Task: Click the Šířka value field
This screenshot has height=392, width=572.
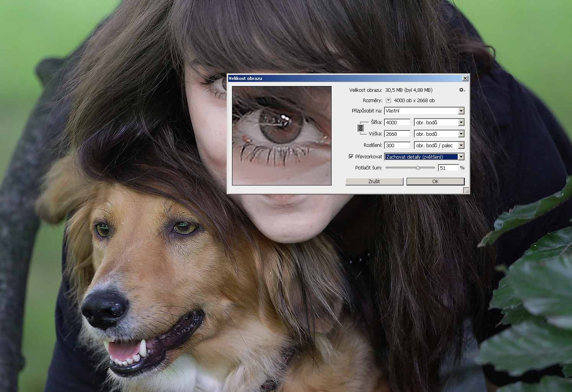Action: coord(397,122)
